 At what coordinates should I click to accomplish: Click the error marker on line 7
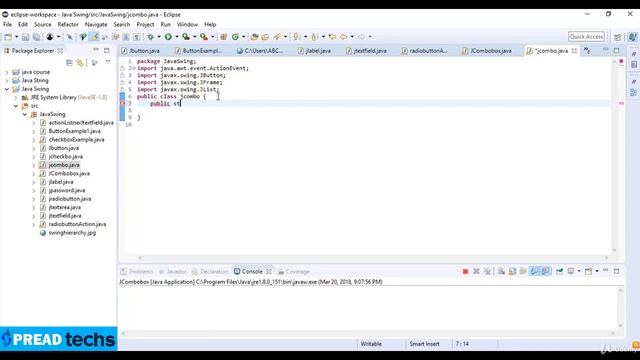122,104
